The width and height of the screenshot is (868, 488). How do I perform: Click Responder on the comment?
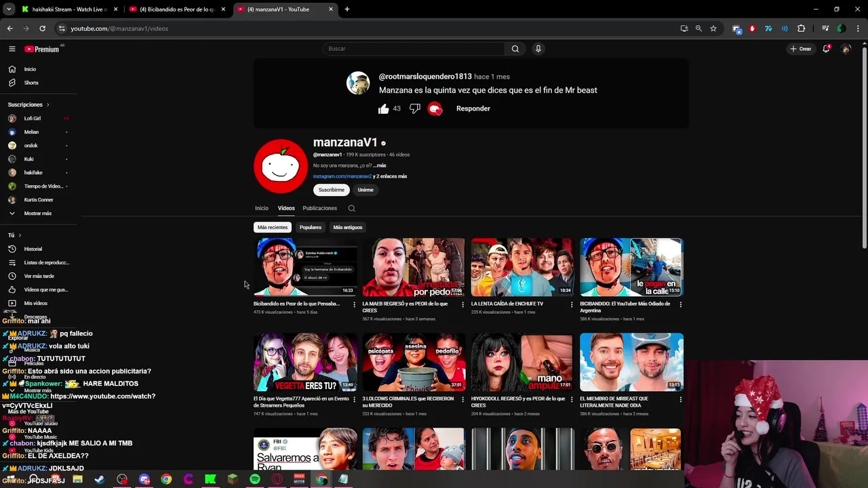473,108
